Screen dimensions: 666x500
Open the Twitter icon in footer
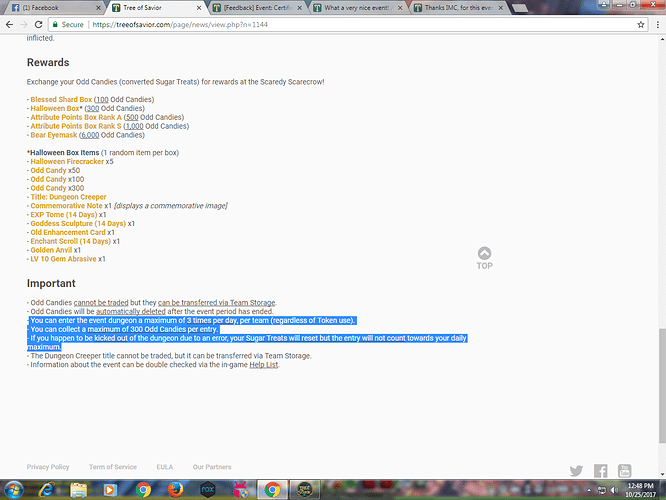click(x=577, y=470)
